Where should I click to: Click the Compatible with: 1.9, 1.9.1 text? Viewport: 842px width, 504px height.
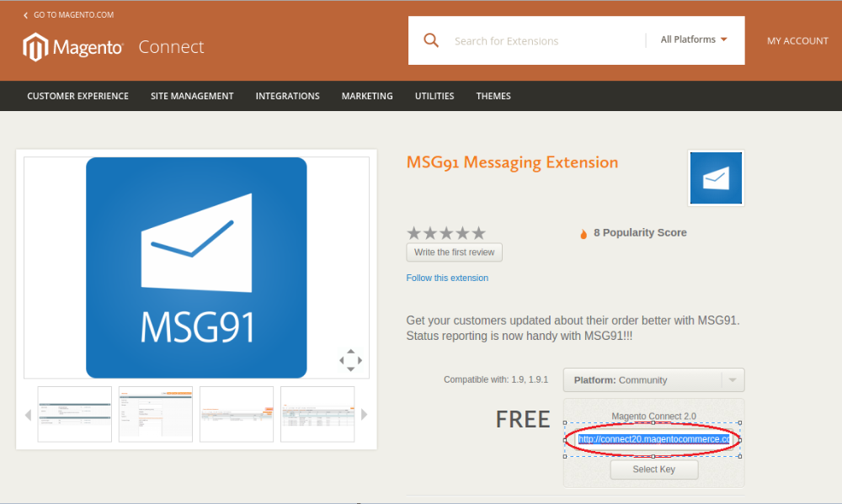pyautogui.click(x=496, y=380)
